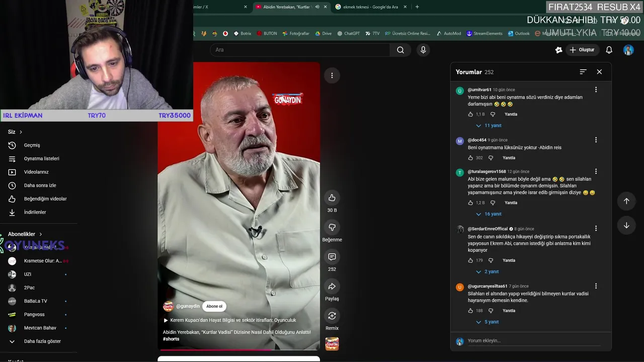Open the account avatar menu
Viewport: 644px width, 362px height.
(x=628, y=50)
